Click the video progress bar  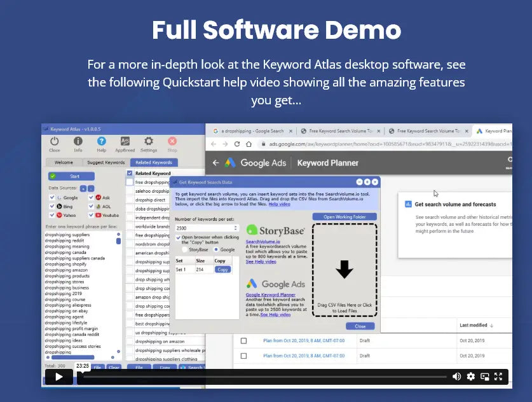click(265, 377)
